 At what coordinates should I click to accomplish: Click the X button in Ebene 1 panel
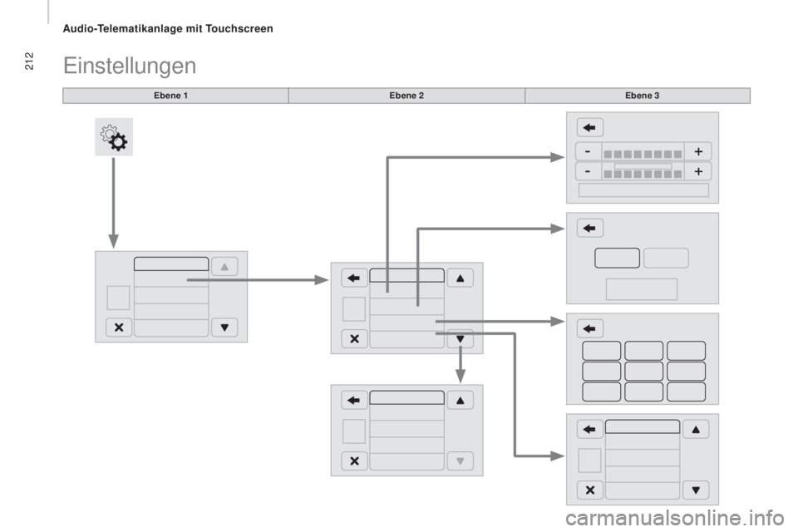coord(119,328)
